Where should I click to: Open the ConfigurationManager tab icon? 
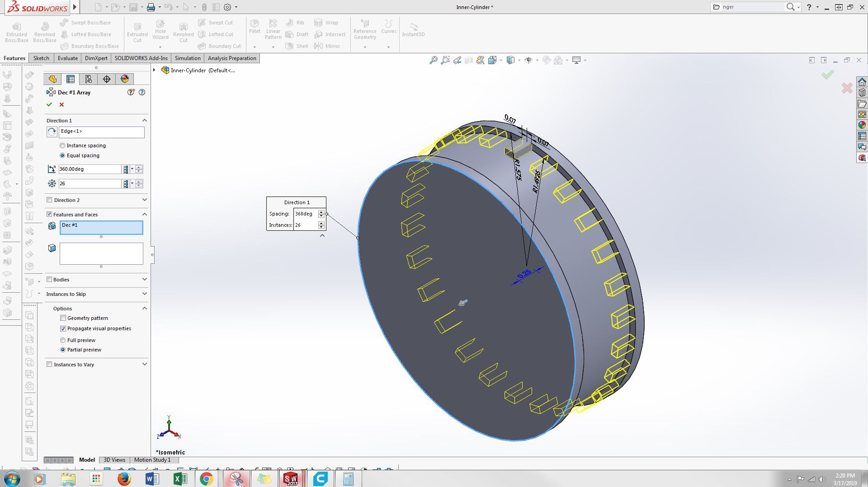(x=89, y=79)
